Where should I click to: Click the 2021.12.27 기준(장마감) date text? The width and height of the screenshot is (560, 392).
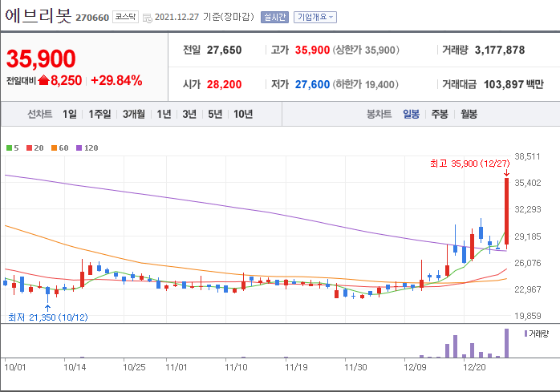tap(205, 17)
